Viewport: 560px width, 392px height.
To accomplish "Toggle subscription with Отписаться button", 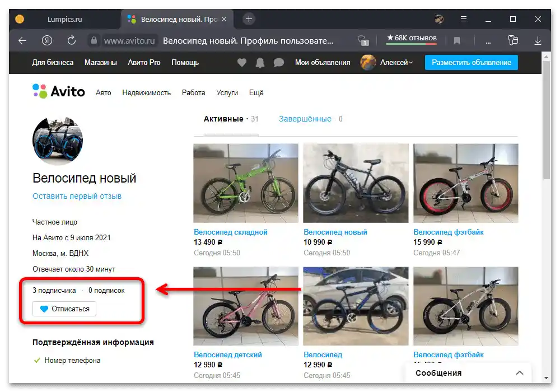I will pyautogui.click(x=64, y=309).
